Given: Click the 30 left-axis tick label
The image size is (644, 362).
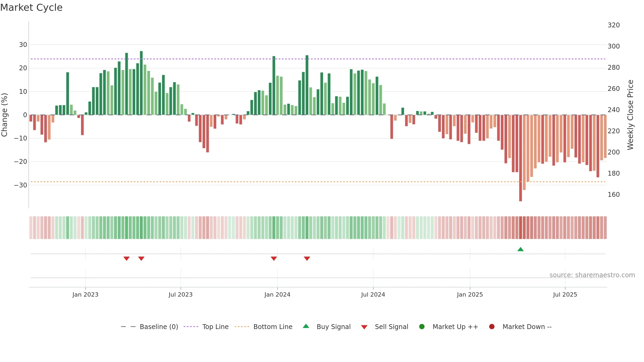Looking at the screenshot, I should click(23, 45).
